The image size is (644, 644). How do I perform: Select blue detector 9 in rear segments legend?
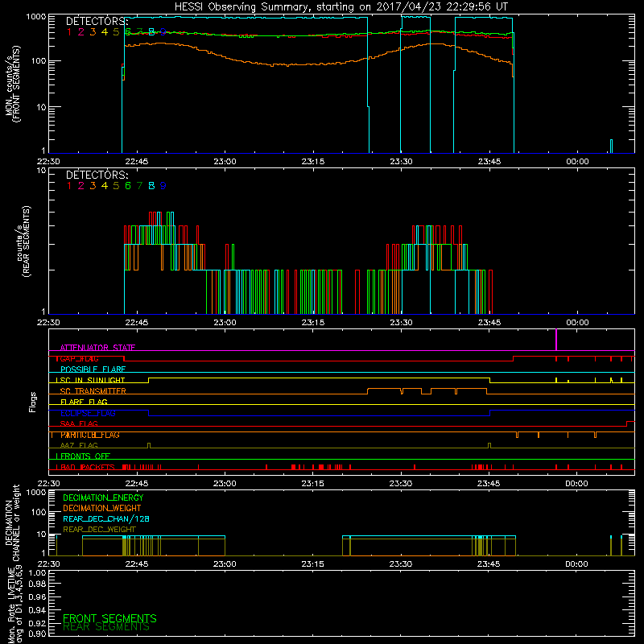coord(163,186)
